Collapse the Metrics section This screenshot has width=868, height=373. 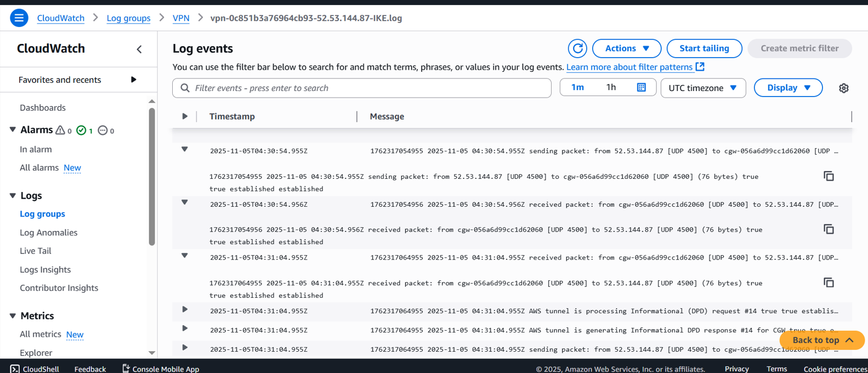click(13, 316)
